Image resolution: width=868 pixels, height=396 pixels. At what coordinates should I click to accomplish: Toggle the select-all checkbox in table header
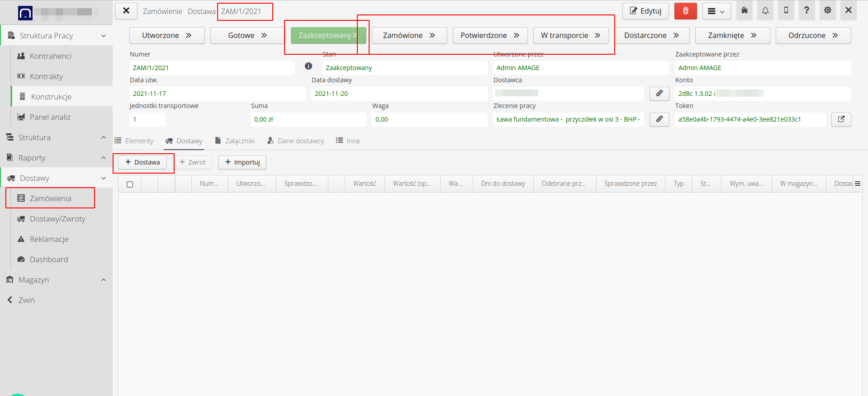130,184
